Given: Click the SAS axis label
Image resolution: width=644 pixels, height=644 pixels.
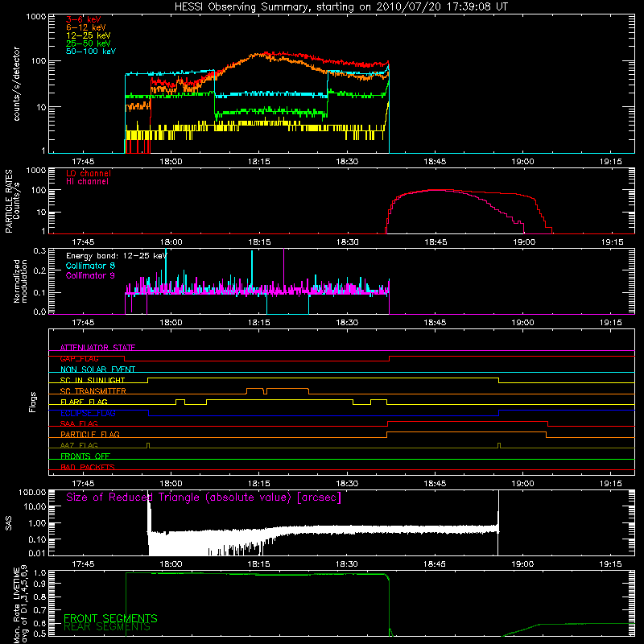Looking at the screenshot, I should coord(8,523).
